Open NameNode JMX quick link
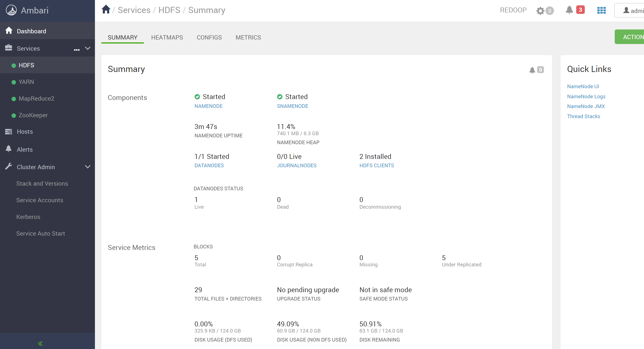This screenshot has height=349, width=644. (x=586, y=106)
